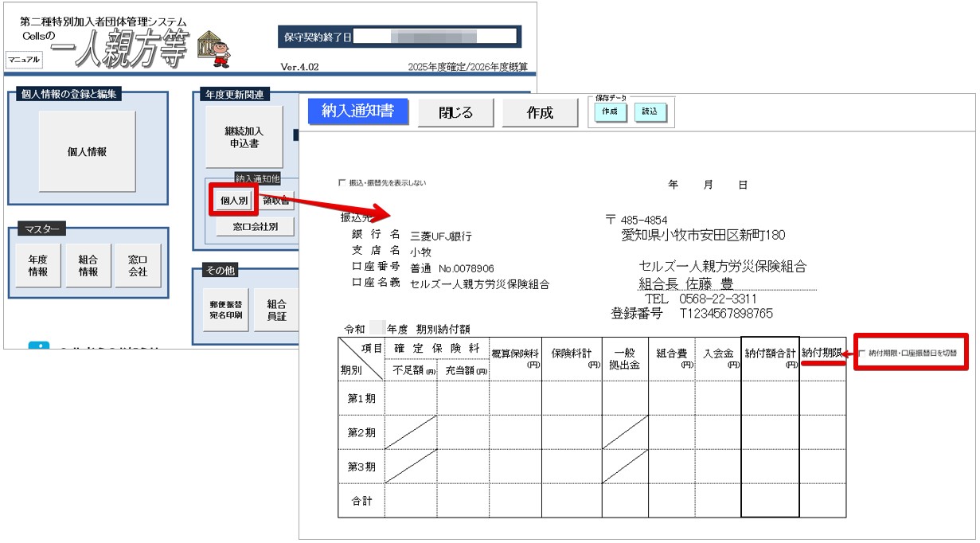Open the 窓口会社 master button
Image resolution: width=980 pixels, height=543 pixels.
(x=138, y=266)
